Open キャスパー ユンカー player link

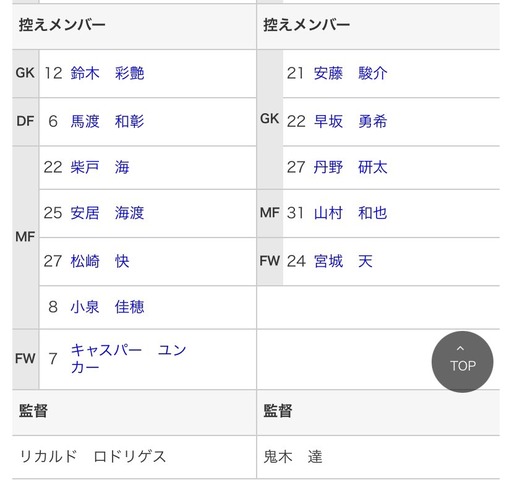click(129, 359)
